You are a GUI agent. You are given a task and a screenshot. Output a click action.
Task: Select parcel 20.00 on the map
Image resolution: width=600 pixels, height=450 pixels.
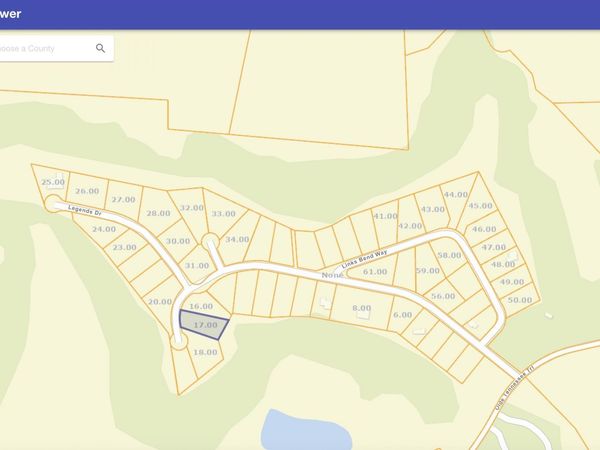point(160,302)
